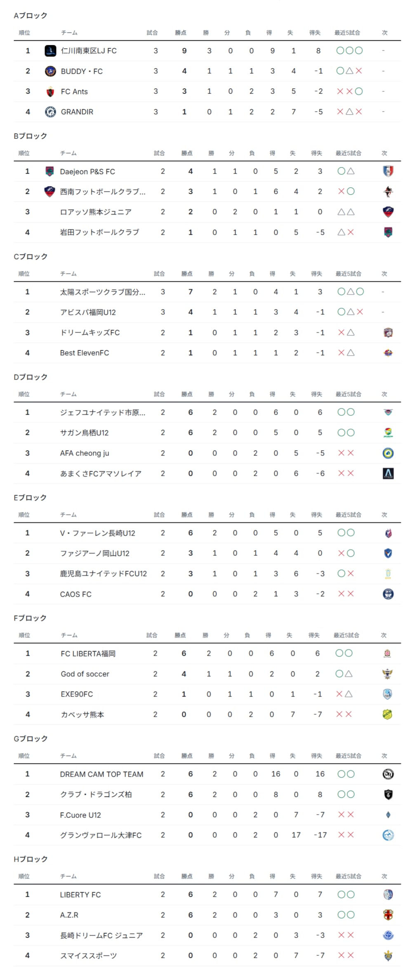419x980 pixels.
Task: Open the V・ファーレン長崎U12 team link
Action: pyautogui.click(x=97, y=533)
